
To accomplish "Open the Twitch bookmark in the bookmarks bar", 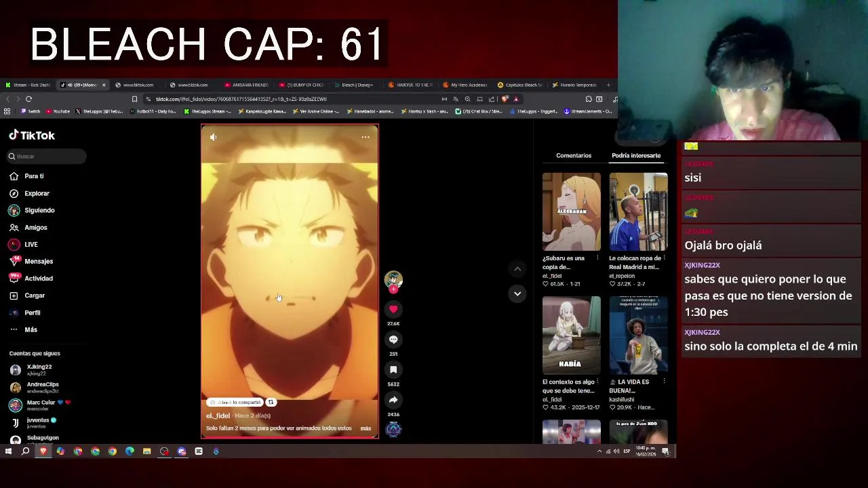I will coord(31,111).
